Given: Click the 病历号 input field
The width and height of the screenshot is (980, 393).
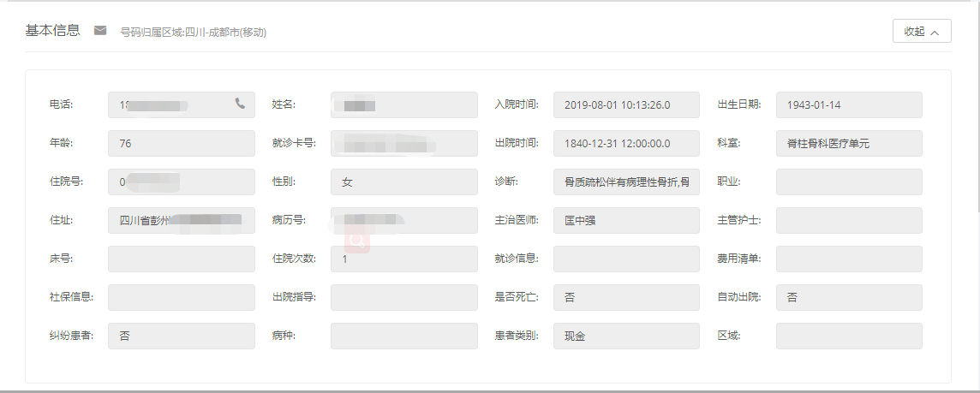Looking at the screenshot, I should click(x=403, y=221).
